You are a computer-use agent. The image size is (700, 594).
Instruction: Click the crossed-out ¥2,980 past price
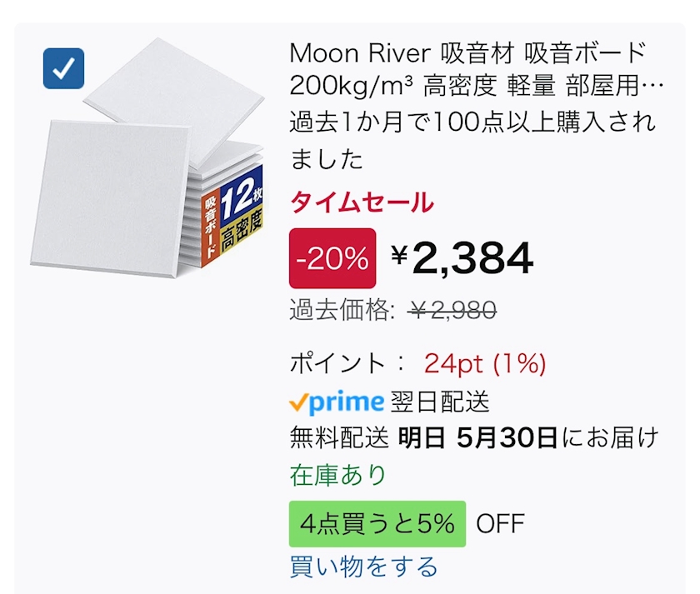[452, 312]
